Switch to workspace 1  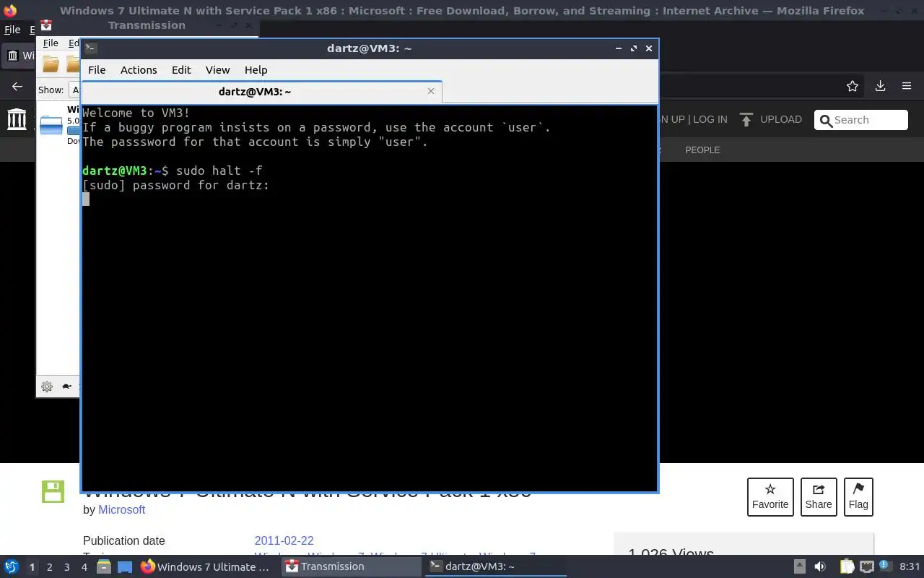[x=32, y=567]
